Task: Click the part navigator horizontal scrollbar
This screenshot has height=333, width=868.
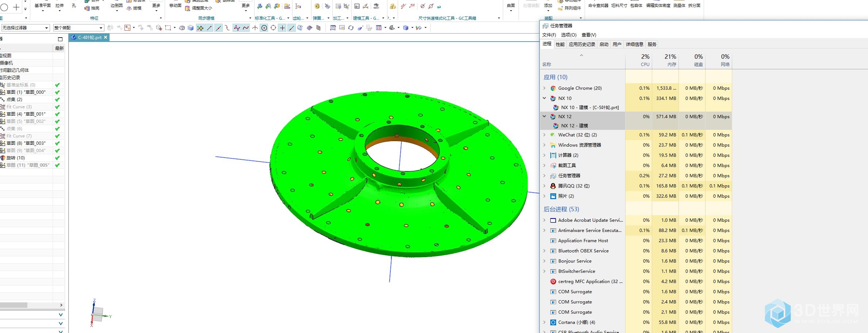Action: point(14,305)
